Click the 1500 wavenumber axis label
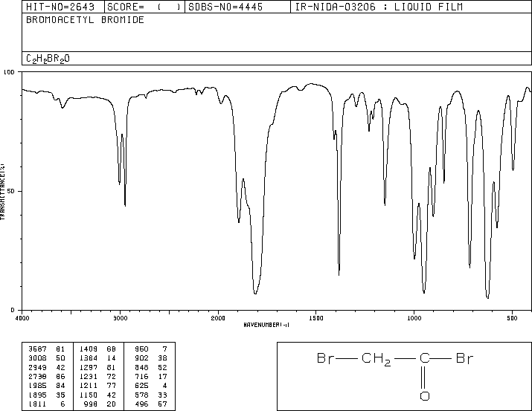 316,318
